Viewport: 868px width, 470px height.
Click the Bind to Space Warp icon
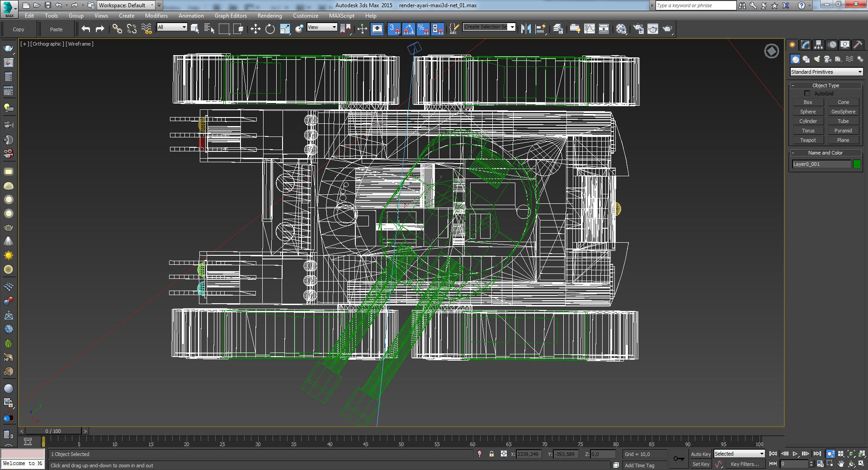click(x=146, y=29)
